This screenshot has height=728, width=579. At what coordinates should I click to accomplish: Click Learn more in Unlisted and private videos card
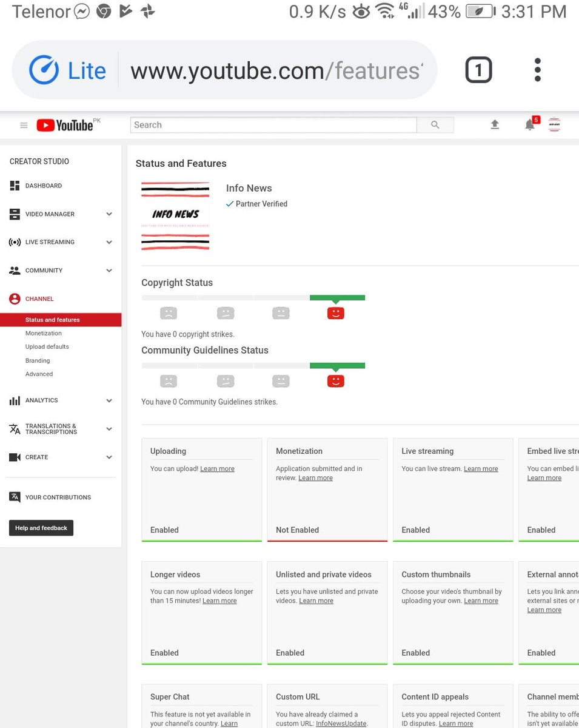point(316,601)
